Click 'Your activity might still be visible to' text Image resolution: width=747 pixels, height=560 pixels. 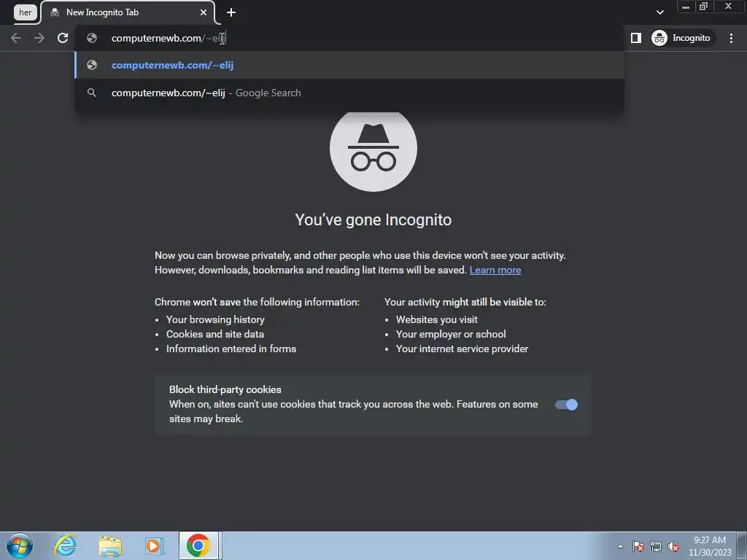click(465, 302)
